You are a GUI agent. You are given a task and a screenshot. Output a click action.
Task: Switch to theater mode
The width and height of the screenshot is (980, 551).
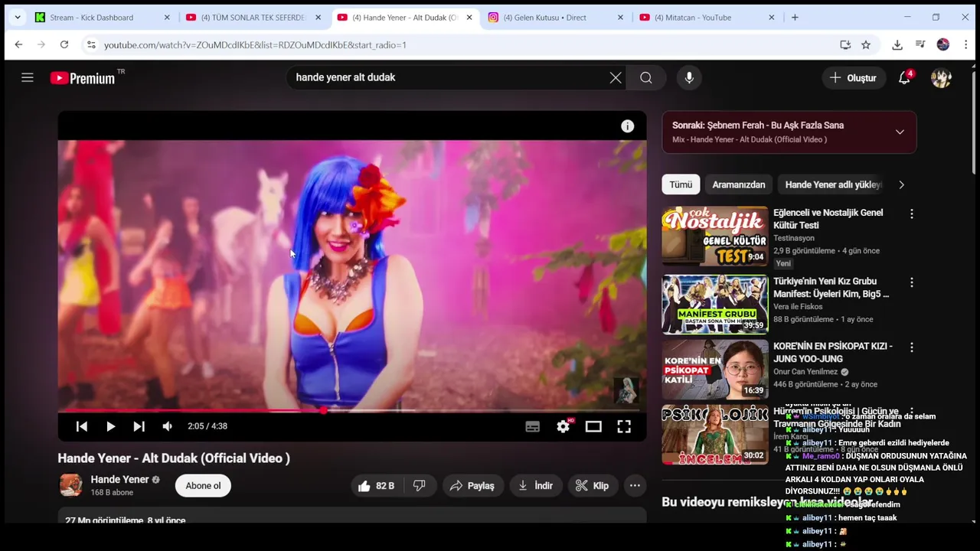point(593,426)
